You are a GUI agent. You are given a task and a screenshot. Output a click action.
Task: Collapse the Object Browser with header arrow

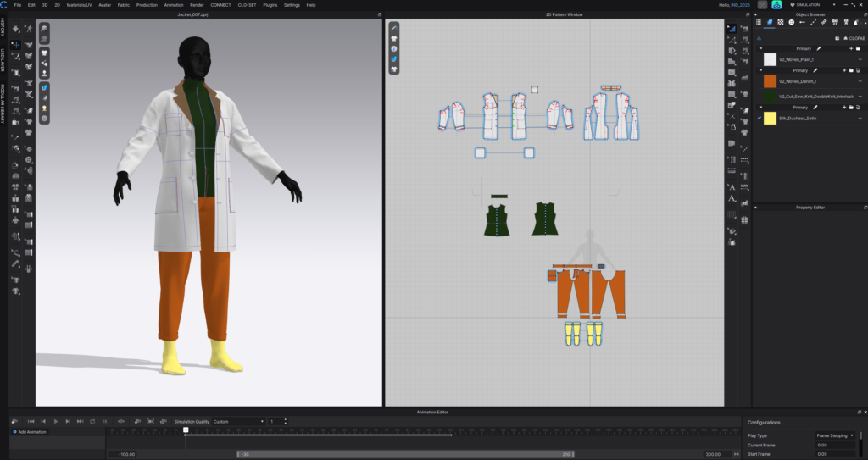pos(755,14)
